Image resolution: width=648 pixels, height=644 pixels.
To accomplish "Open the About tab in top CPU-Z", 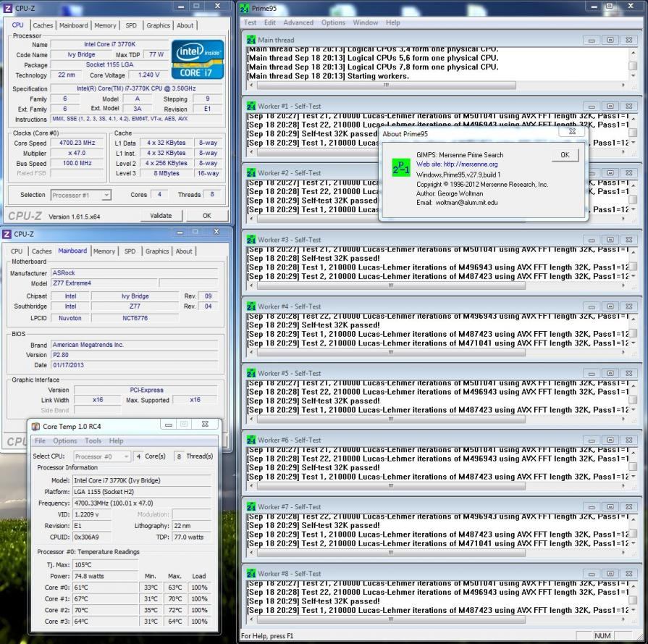I will pos(185,25).
